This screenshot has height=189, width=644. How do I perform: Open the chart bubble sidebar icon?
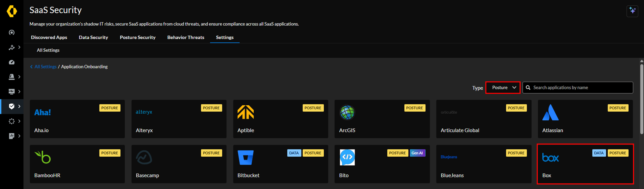(12, 136)
